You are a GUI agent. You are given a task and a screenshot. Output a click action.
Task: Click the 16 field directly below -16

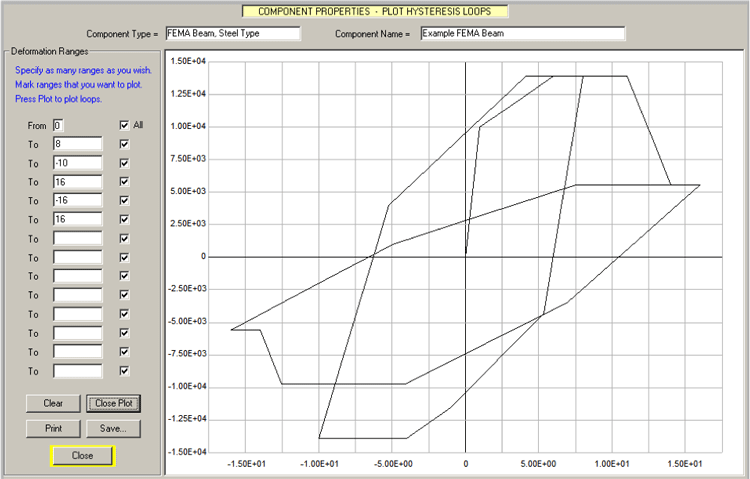click(77, 219)
